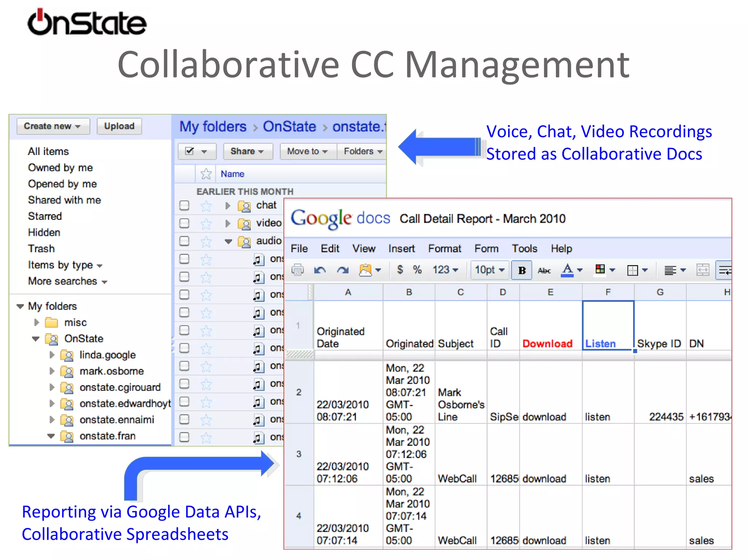747x560 pixels.
Task: Click the text align icon
Action: tap(670, 270)
